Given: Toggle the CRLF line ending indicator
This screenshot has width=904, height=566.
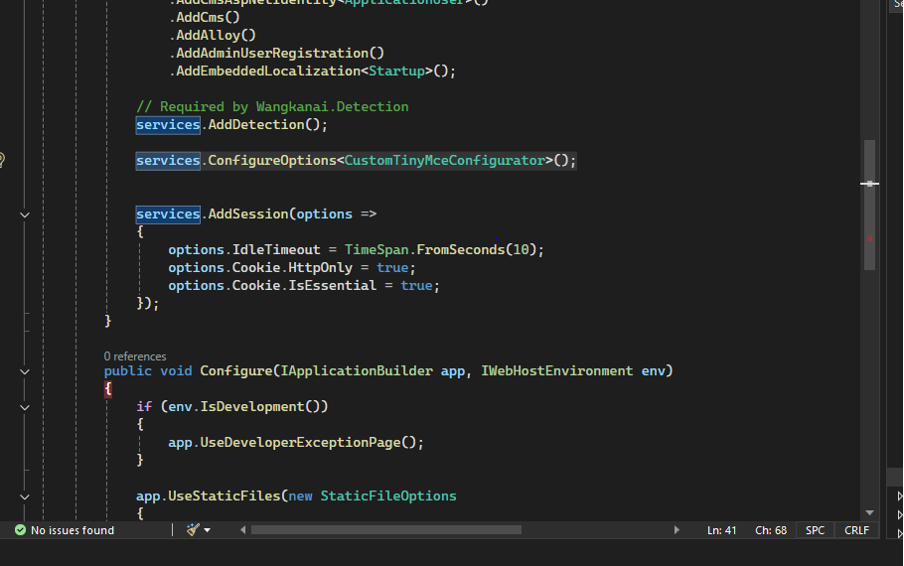Looking at the screenshot, I should click(857, 530).
